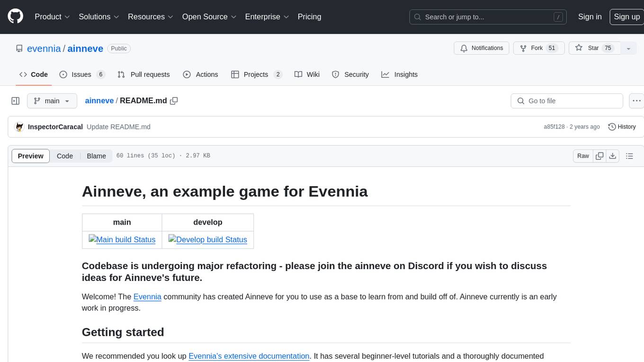
Task: Switch to the Pull requests tab
Action: click(143, 74)
